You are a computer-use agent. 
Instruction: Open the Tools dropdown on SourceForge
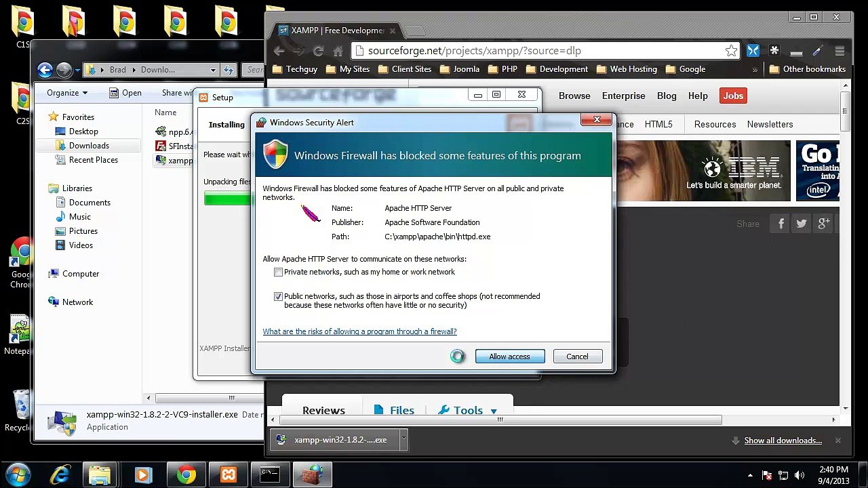(468, 411)
